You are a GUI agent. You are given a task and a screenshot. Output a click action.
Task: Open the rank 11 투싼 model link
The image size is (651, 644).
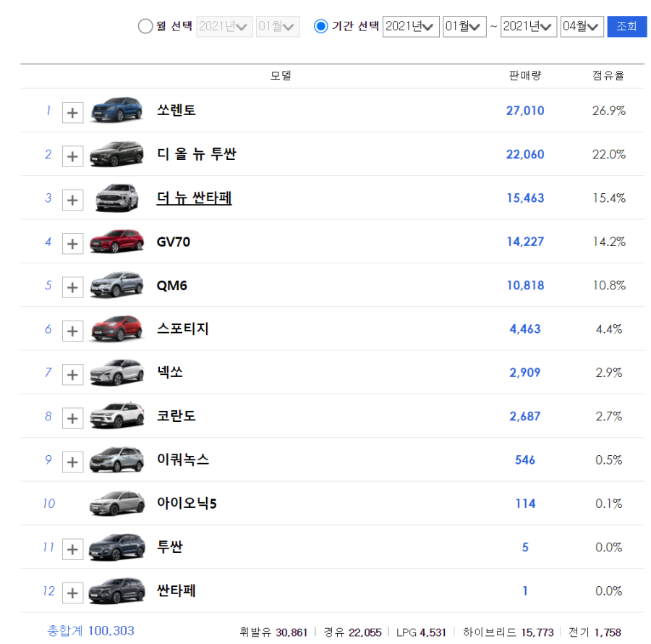tap(169, 547)
